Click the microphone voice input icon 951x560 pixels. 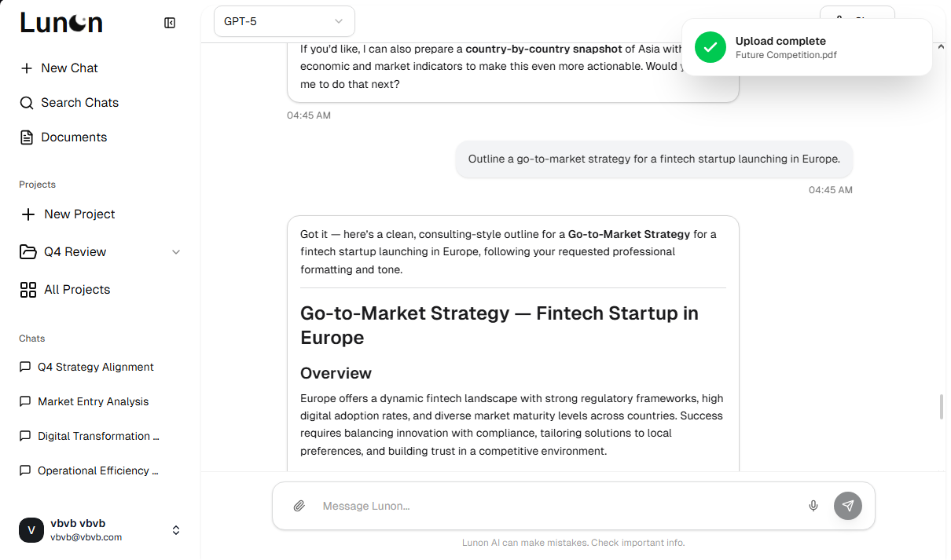(x=813, y=506)
